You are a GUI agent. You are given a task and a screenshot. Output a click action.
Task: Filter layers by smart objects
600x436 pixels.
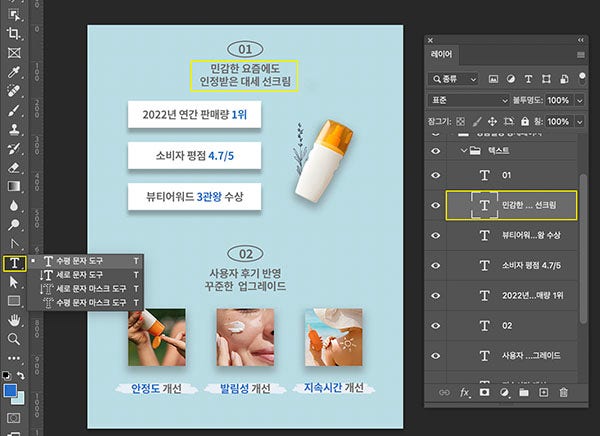click(x=564, y=79)
